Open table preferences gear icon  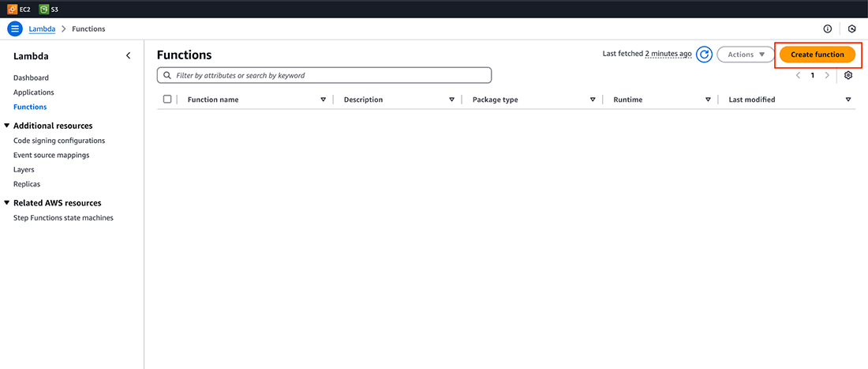[x=848, y=75]
